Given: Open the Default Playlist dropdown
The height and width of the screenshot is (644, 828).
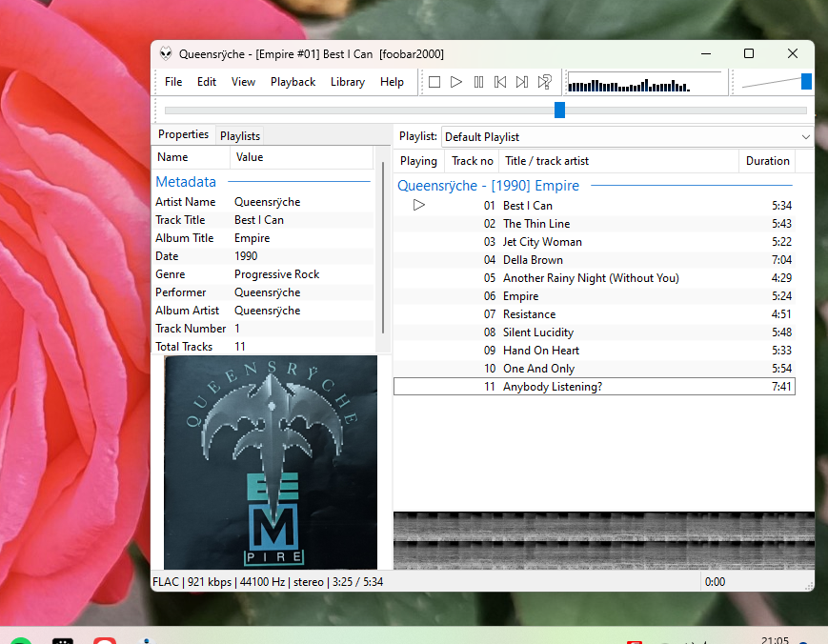Looking at the screenshot, I should tap(625, 137).
